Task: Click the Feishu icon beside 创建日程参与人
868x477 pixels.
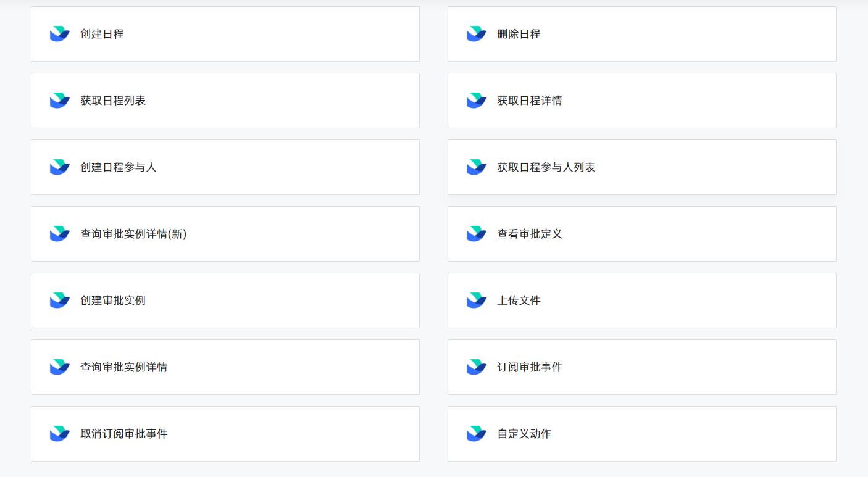Action: [x=60, y=167]
